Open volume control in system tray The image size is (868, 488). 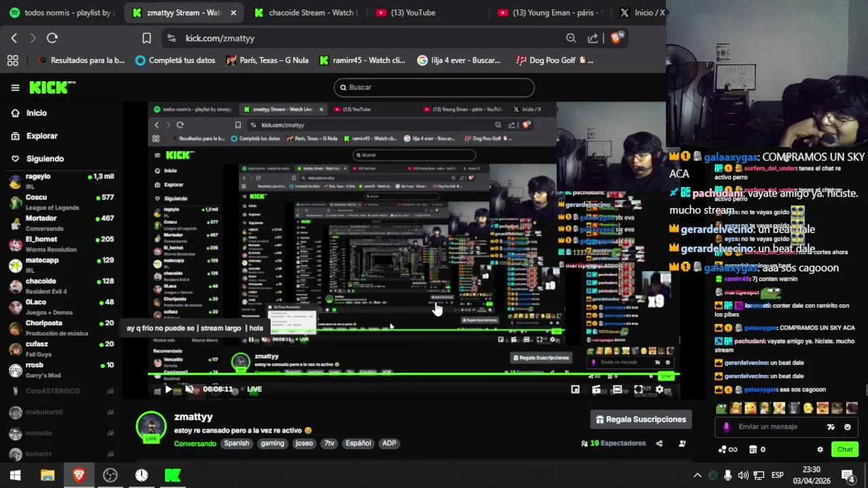743,475
